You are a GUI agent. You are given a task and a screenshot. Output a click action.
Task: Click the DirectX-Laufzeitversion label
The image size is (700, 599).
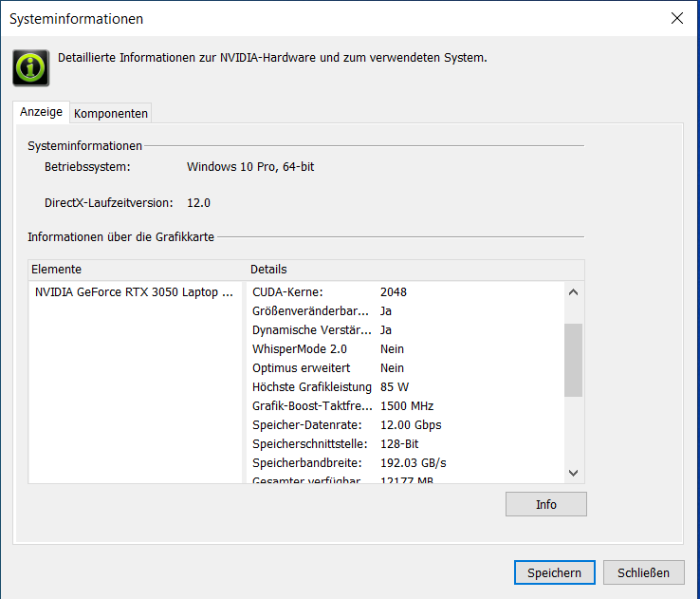coord(108,203)
